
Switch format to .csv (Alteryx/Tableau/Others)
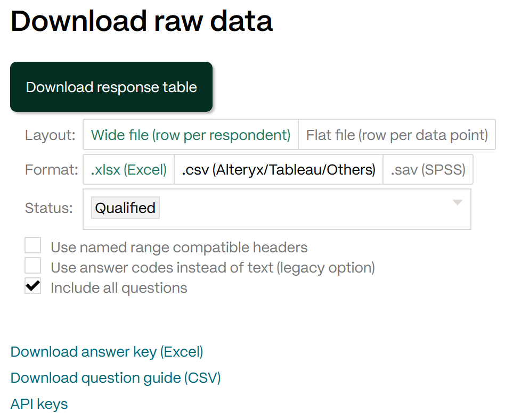pyautogui.click(x=279, y=169)
